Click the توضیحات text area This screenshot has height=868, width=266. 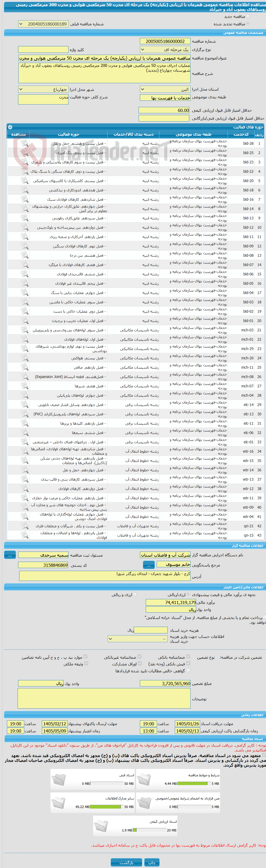[x=104, y=698]
